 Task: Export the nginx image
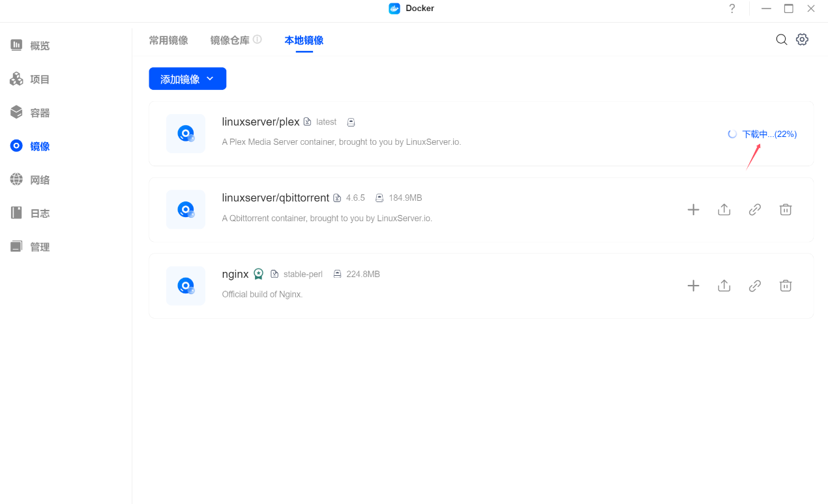(724, 286)
